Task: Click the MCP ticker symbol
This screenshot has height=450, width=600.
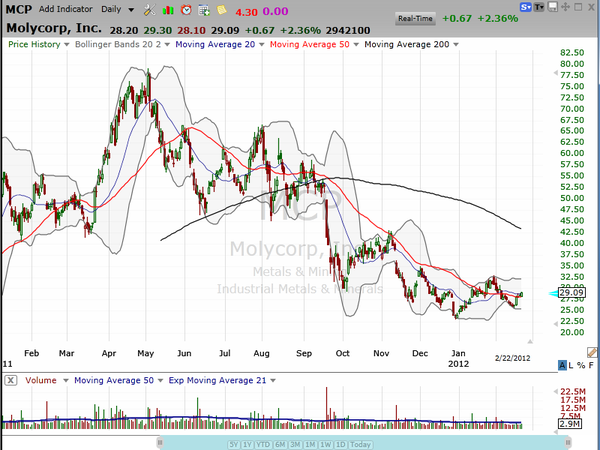Action: 19,9
